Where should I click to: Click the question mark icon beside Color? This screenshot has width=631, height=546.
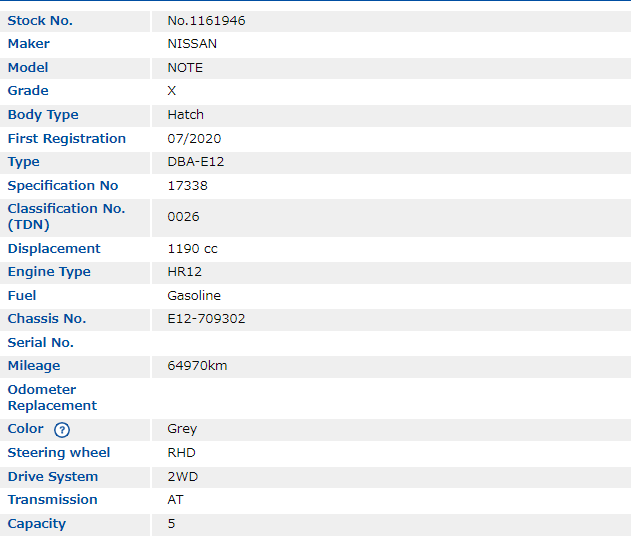(62, 430)
